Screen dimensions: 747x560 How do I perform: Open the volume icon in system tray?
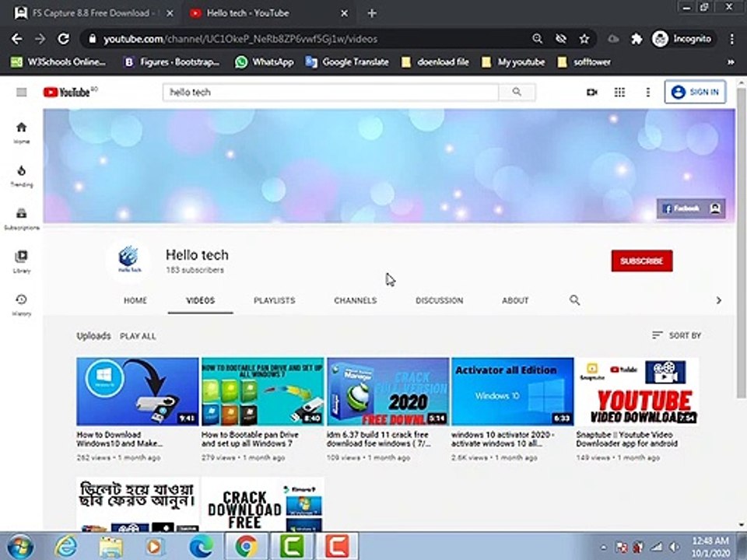pos(674,547)
